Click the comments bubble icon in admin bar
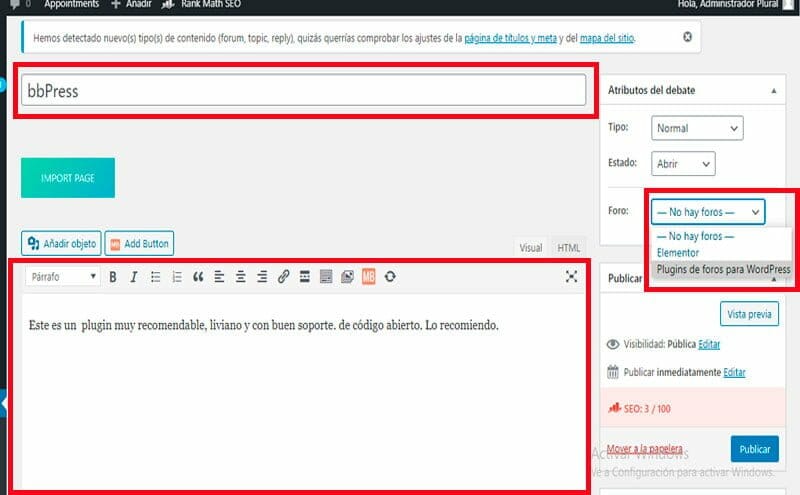Viewport: 800px width, 495px height. [x=14, y=4]
